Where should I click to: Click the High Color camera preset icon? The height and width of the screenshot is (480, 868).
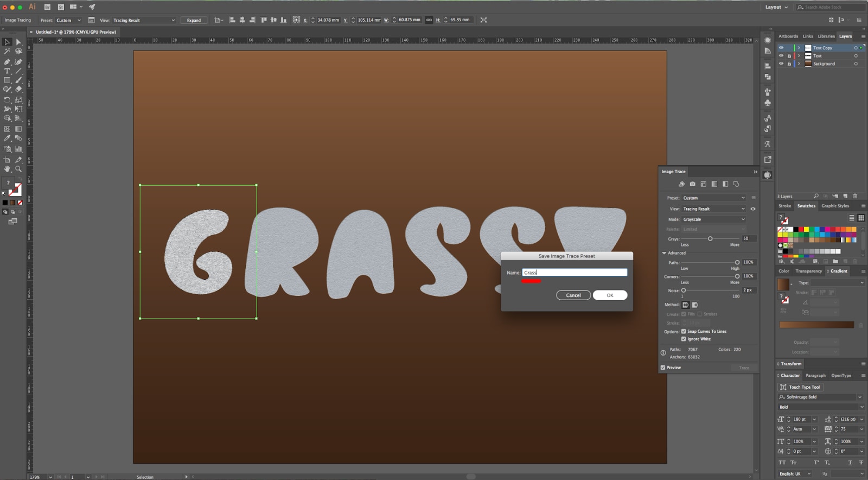click(692, 184)
